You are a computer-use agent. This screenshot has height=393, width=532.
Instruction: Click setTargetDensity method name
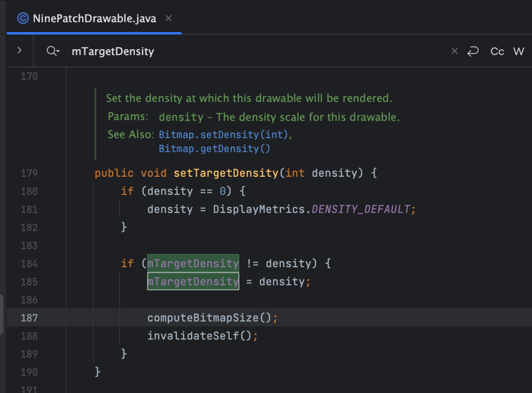pyautogui.click(x=226, y=173)
